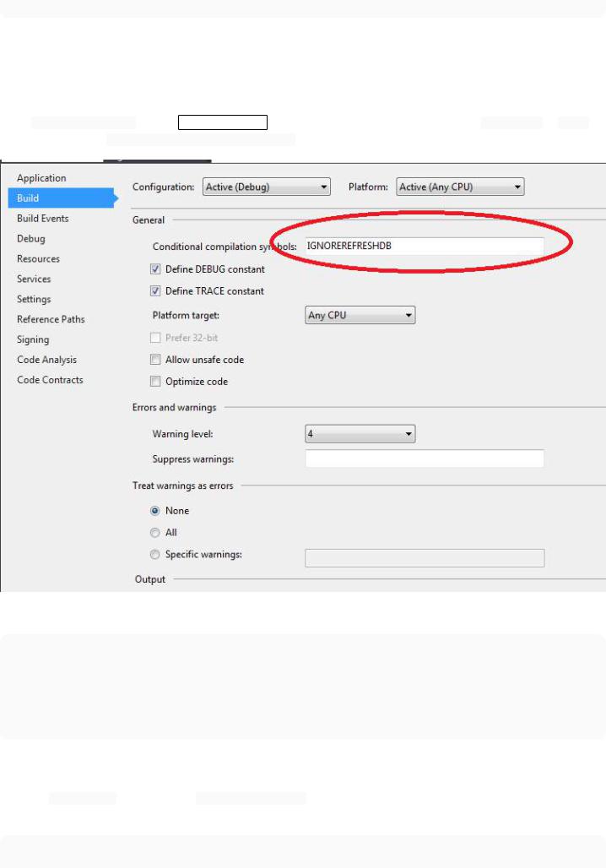Go to the Build Events tab
606x868 pixels.
[42, 218]
